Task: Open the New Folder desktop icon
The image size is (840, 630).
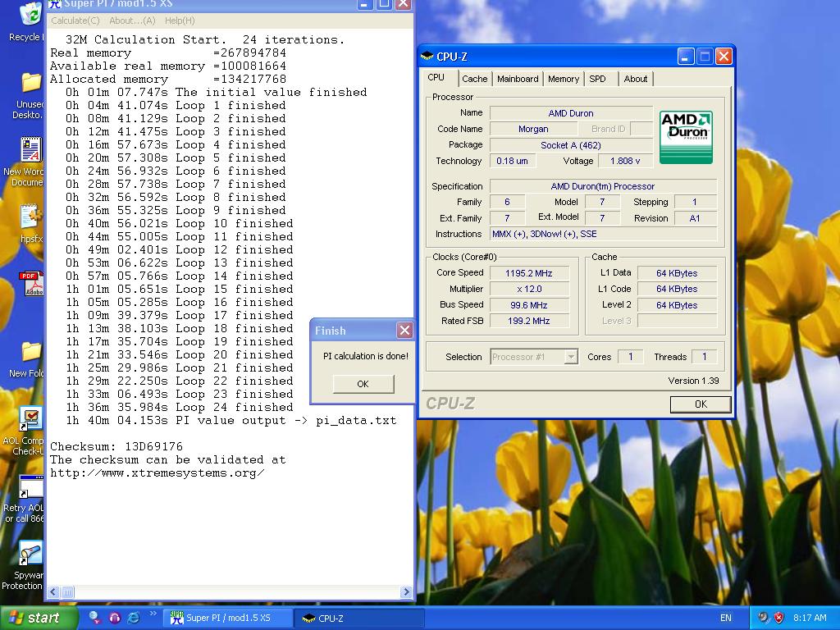Action: 31,351
